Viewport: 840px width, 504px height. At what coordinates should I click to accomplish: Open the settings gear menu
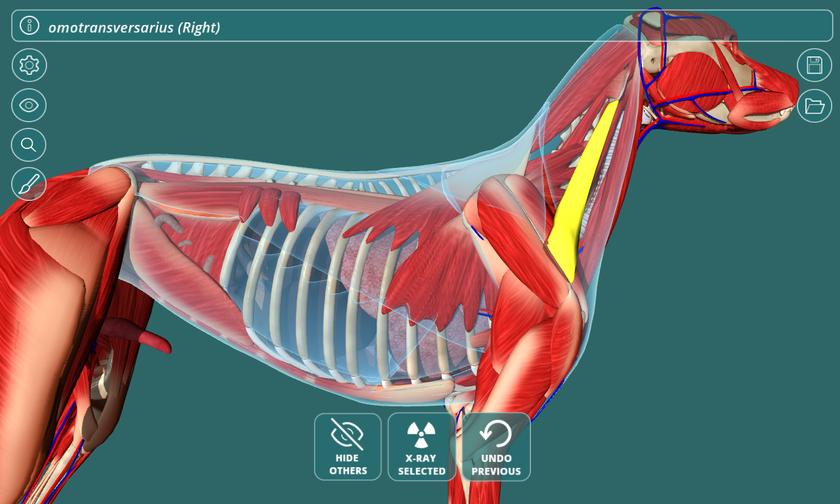point(29,65)
